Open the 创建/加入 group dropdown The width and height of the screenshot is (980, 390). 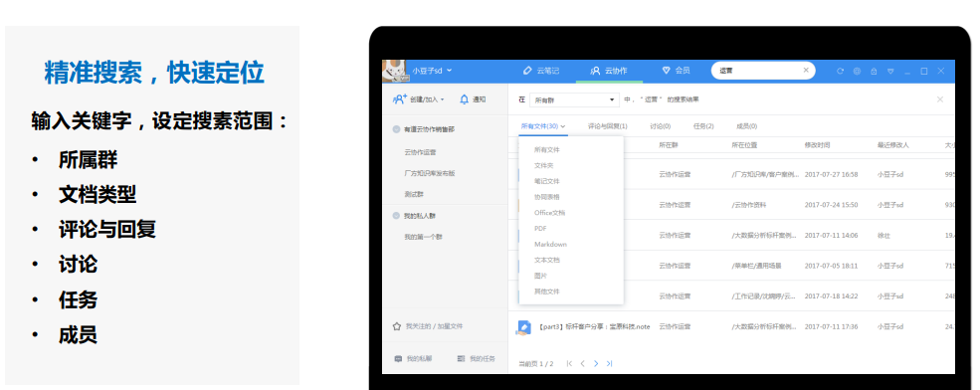418,99
